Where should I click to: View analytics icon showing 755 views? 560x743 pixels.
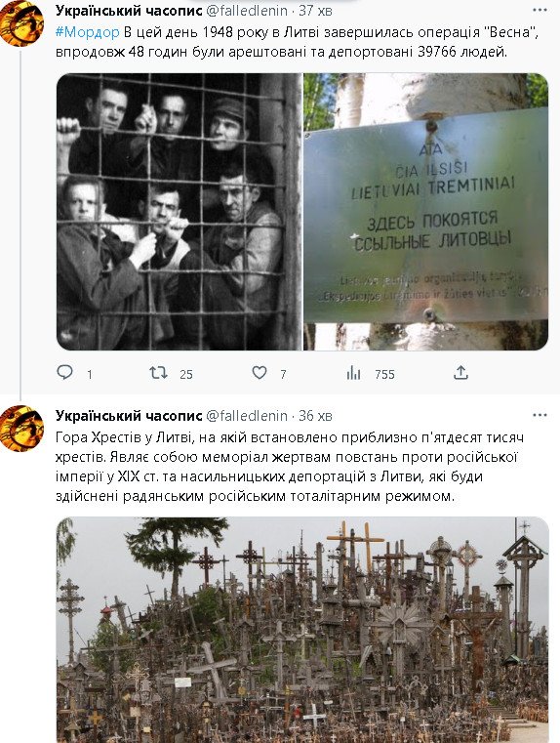(353, 373)
